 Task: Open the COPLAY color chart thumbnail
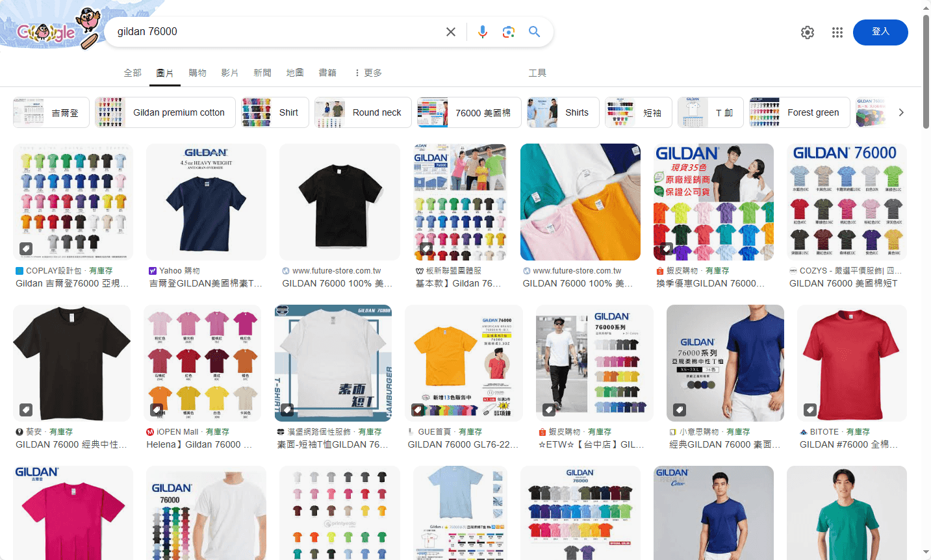(73, 202)
